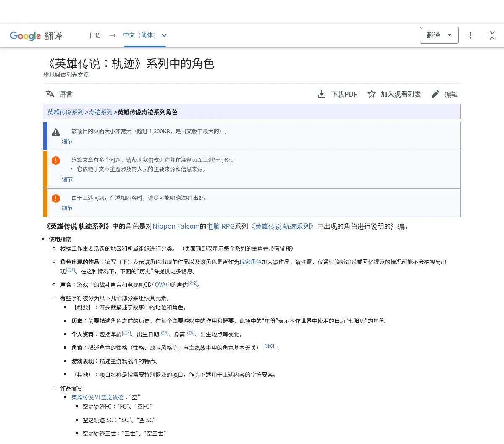Click 英雄传说奇迹系列角色 breadcrumb text
504x444 pixels.
click(147, 112)
